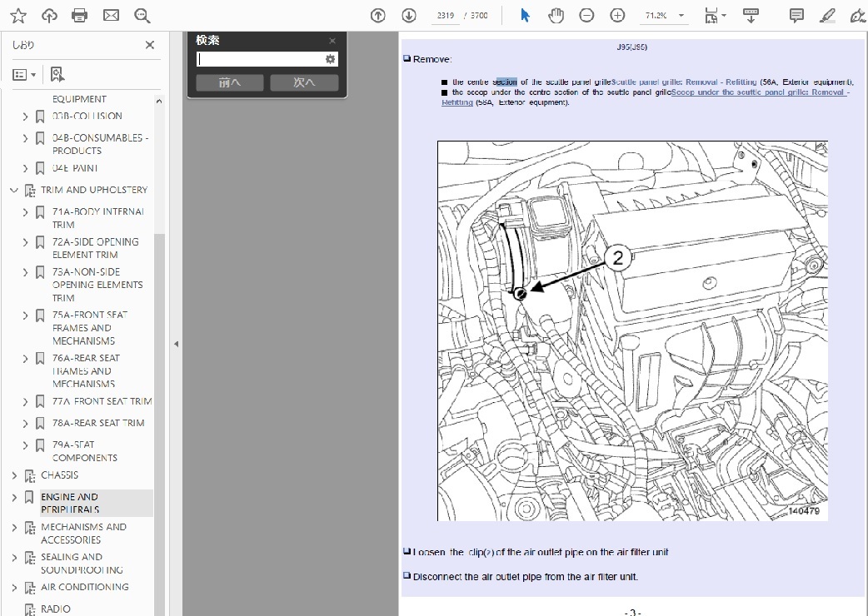Click the find current bookmark icon
The width and height of the screenshot is (868, 616).
[x=57, y=74]
